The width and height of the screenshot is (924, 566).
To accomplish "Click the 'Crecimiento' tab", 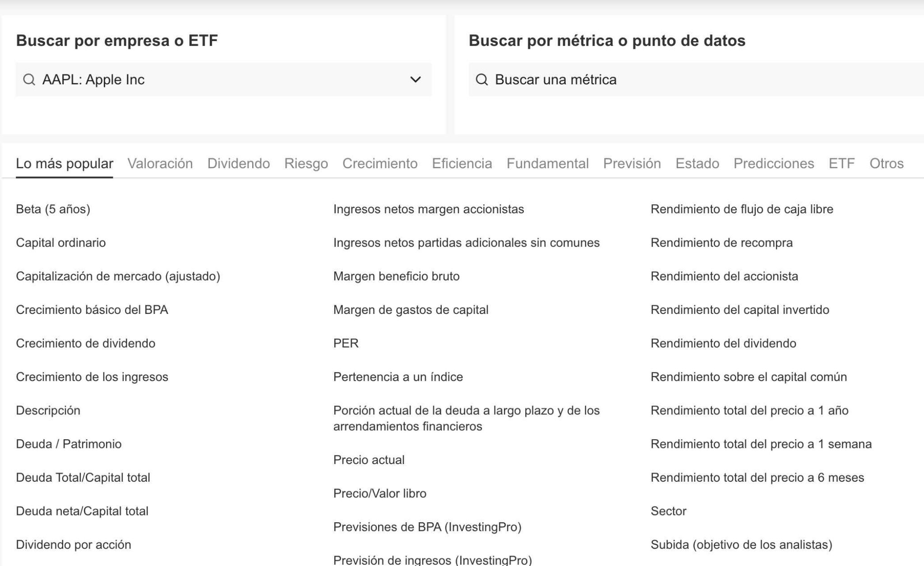I will tap(380, 164).
